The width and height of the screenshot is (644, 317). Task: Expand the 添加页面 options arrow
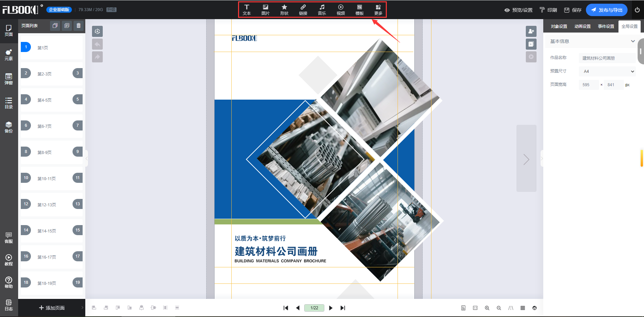tap(82, 308)
